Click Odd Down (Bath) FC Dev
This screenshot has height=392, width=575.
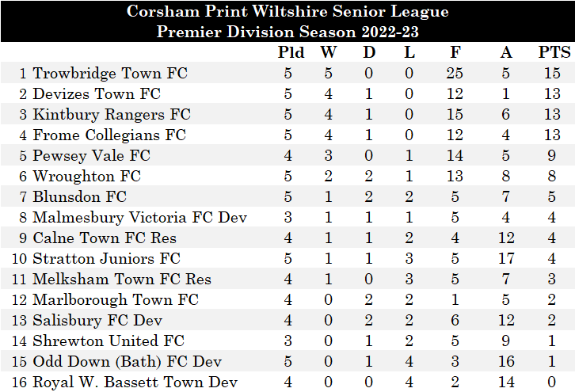[127, 362]
